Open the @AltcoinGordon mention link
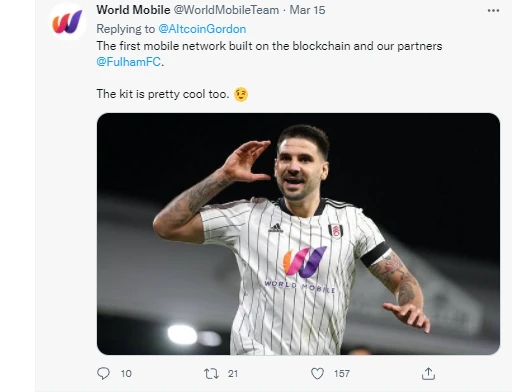Viewport: 512px width, 392px height. tap(202, 29)
